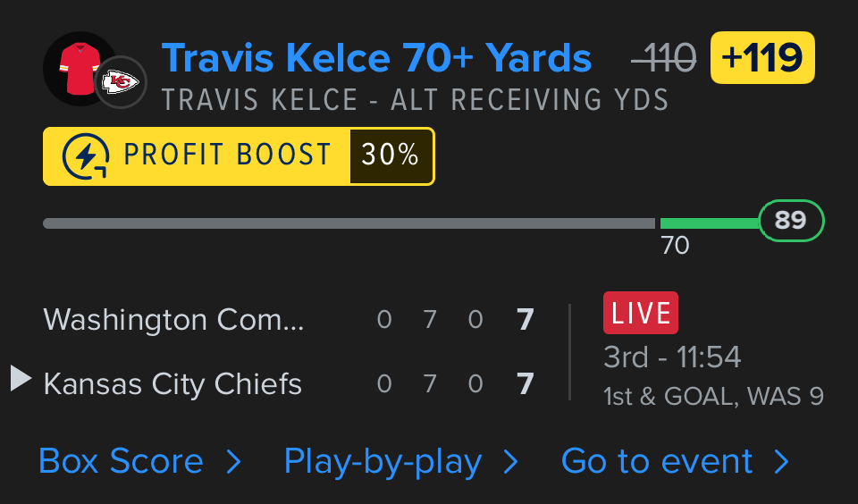The width and height of the screenshot is (858, 504).
Task: Click the chevron next to Play-by-play
Action: coord(511,461)
